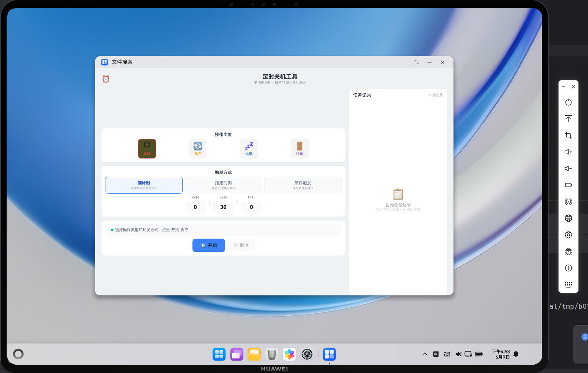This screenshot has height=373, width=588.
Task: Open the trash bin in dock
Action: click(272, 354)
